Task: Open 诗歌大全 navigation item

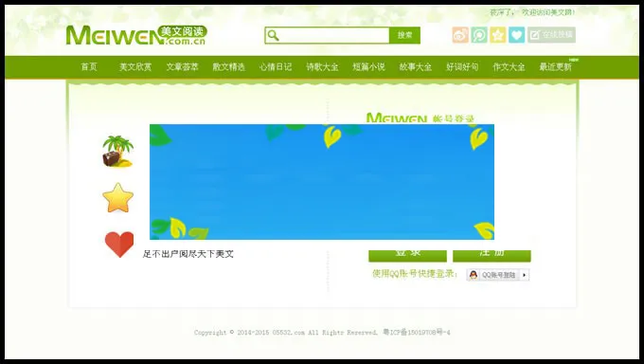Action: click(x=322, y=66)
